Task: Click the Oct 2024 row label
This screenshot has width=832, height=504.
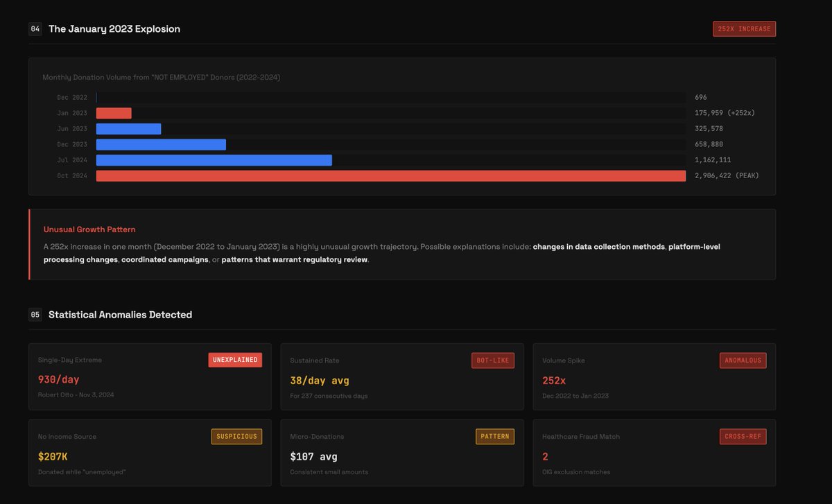Action: coord(72,176)
